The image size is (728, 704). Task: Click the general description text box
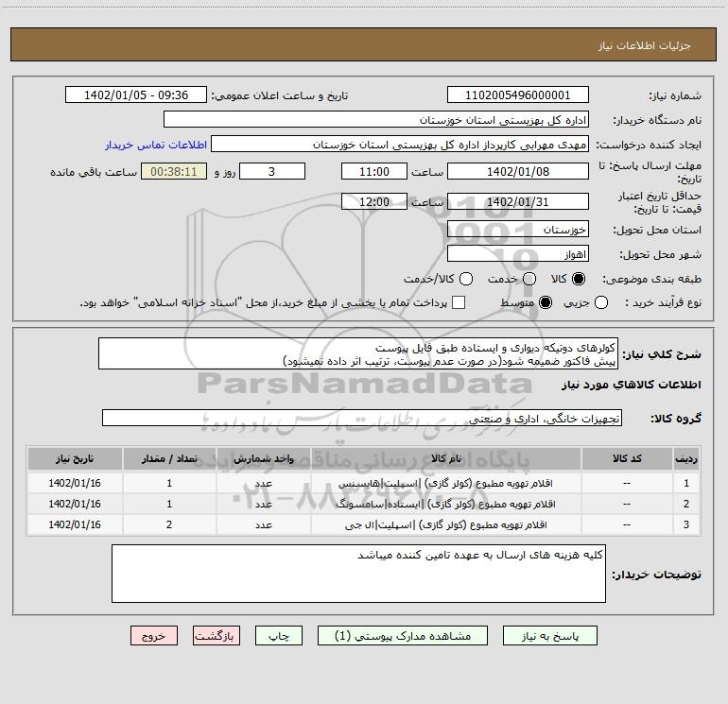point(358,353)
